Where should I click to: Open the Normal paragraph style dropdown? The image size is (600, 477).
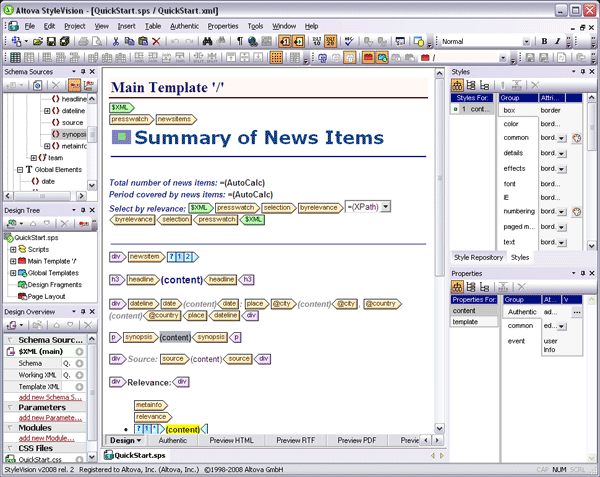pos(526,42)
